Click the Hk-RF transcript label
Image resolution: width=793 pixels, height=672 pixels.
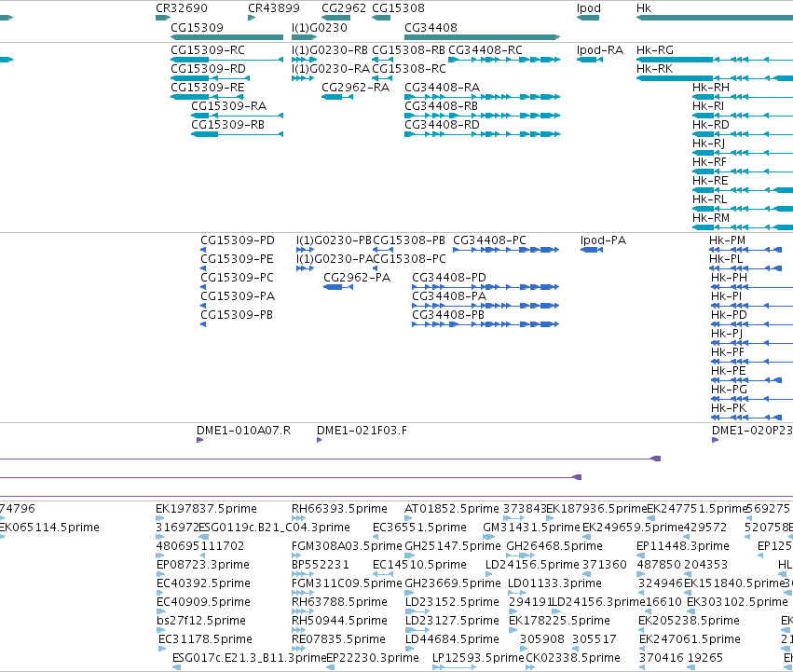[x=709, y=162]
